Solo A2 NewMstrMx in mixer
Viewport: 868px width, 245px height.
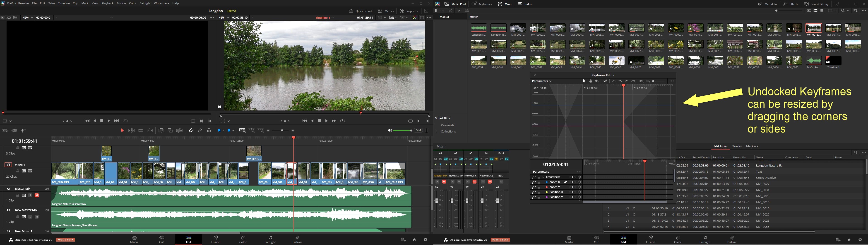452,181
